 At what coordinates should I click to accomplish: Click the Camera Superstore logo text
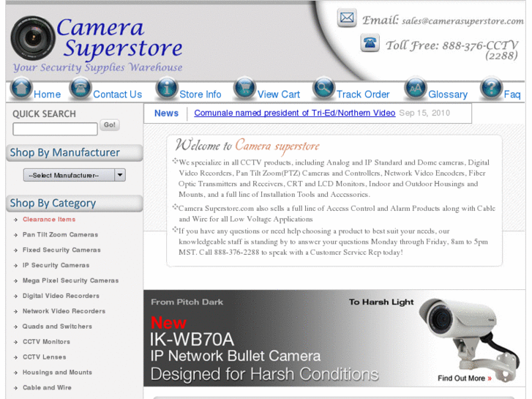pos(119,37)
